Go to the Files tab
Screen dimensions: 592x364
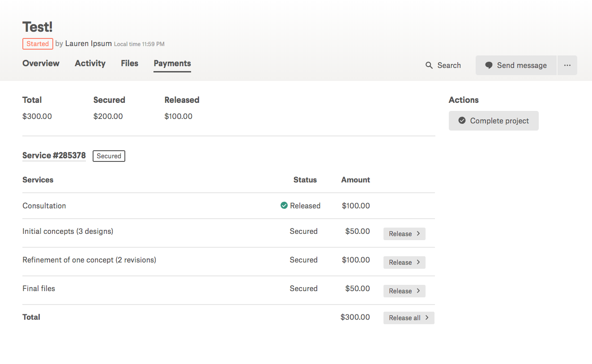(129, 63)
